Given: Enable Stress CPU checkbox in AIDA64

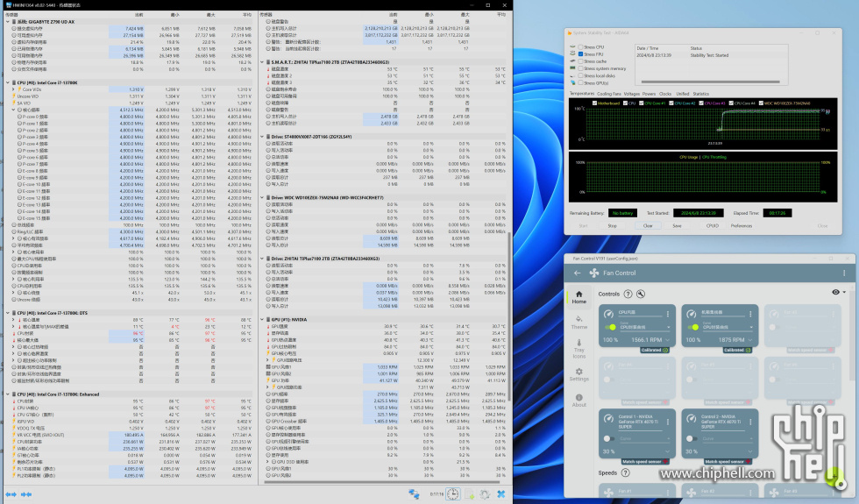Looking at the screenshot, I should point(580,47).
